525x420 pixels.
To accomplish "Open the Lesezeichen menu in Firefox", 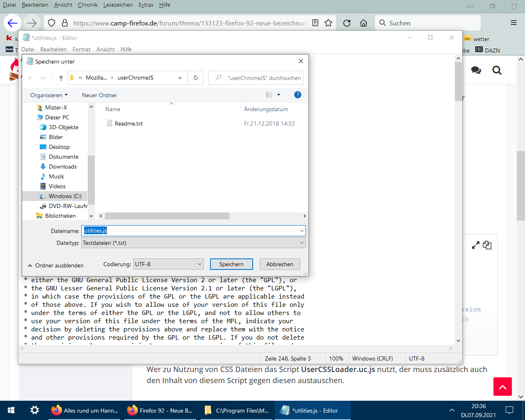I will [118, 5].
